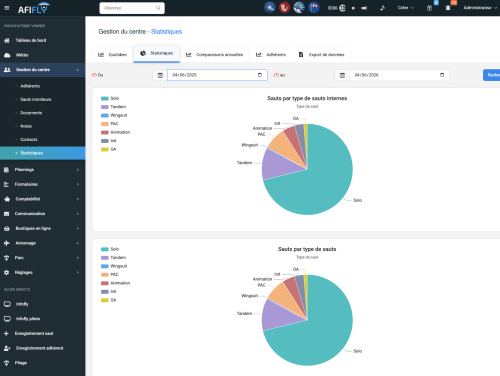Expand the Avionnage sidebar menu
Viewport: 500px width, 376px height.
coord(42,243)
